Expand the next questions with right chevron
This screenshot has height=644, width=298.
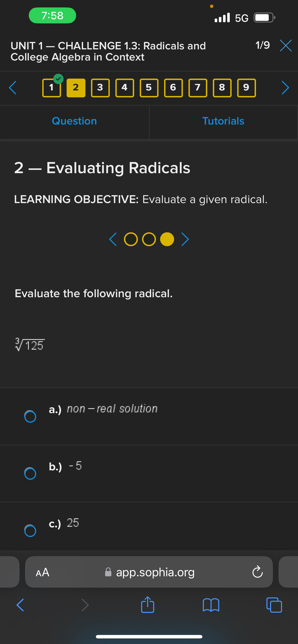pos(285,88)
